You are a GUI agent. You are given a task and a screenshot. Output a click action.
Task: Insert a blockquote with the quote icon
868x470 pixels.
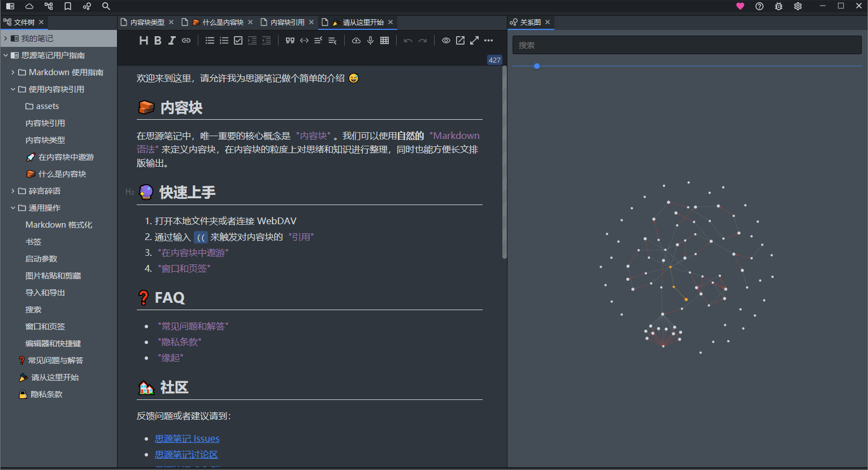tap(290, 40)
